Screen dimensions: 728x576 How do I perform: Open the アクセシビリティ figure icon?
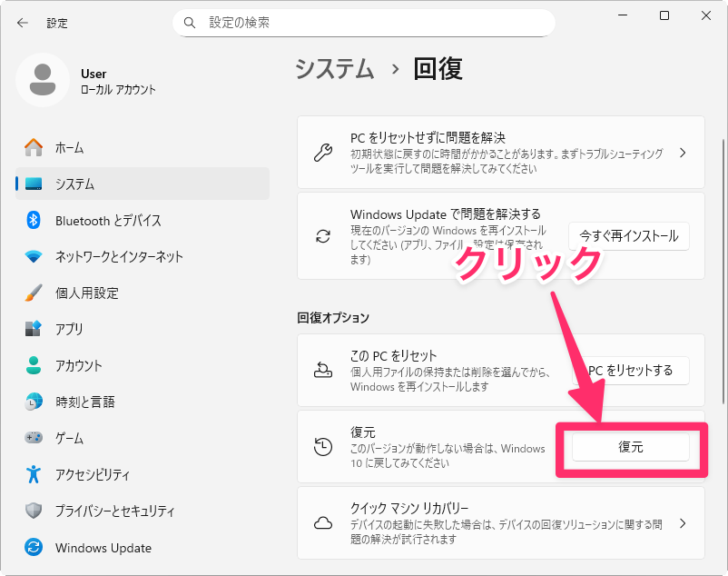coord(34,474)
